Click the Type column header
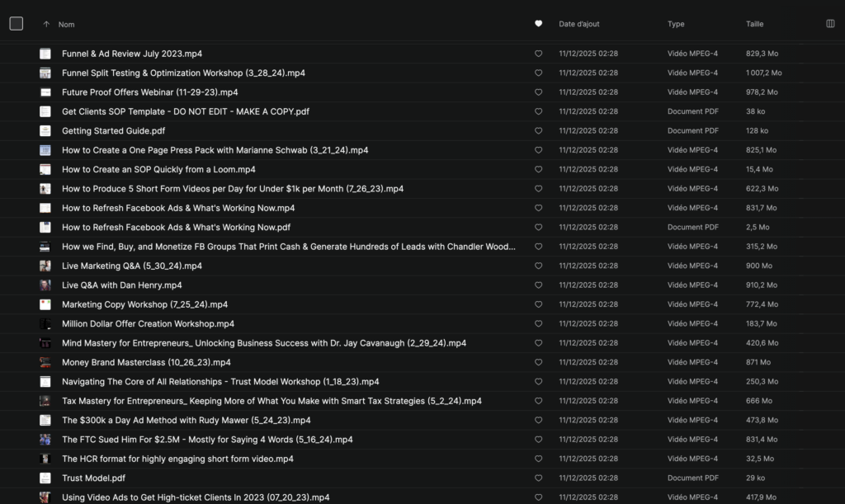The height and width of the screenshot is (504, 845). pos(676,24)
